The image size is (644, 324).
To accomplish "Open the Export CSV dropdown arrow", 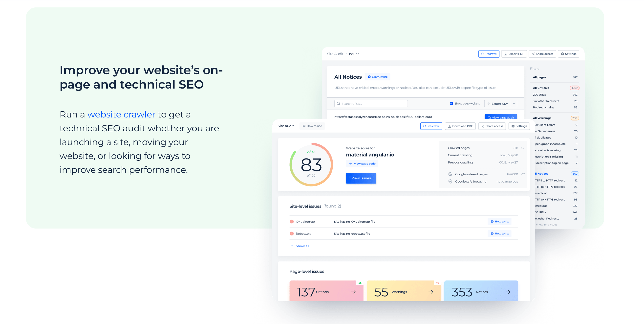I will (514, 103).
